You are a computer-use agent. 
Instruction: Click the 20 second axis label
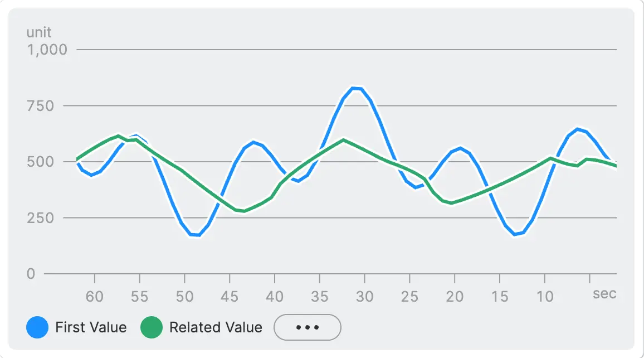point(455,297)
